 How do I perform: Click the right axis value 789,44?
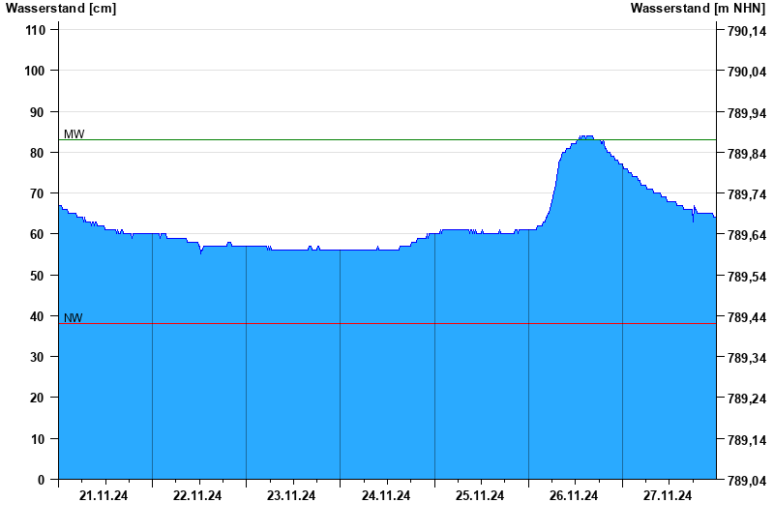[x=747, y=317]
